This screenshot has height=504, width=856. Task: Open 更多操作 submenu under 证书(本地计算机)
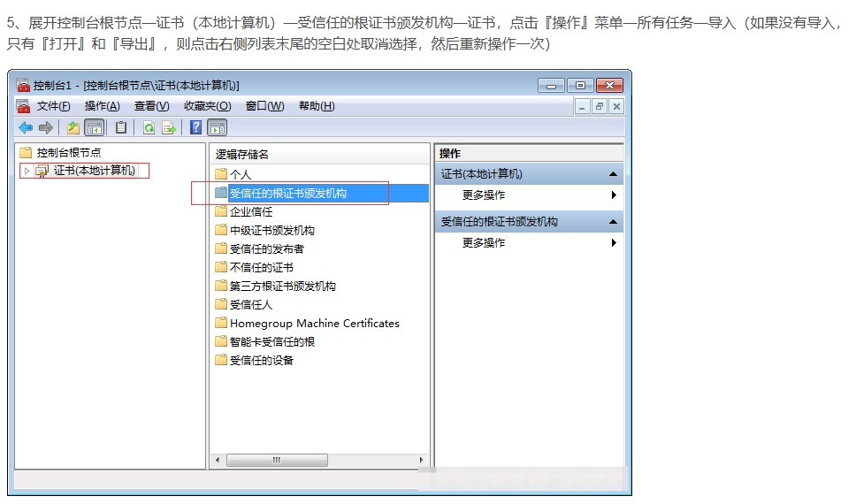pos(484,195)
